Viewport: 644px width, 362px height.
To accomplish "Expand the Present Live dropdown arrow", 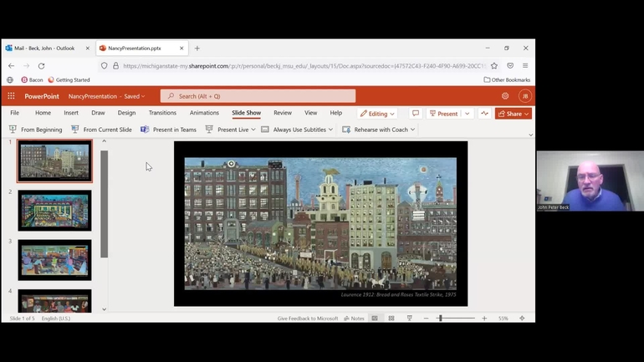I will 253,130.
